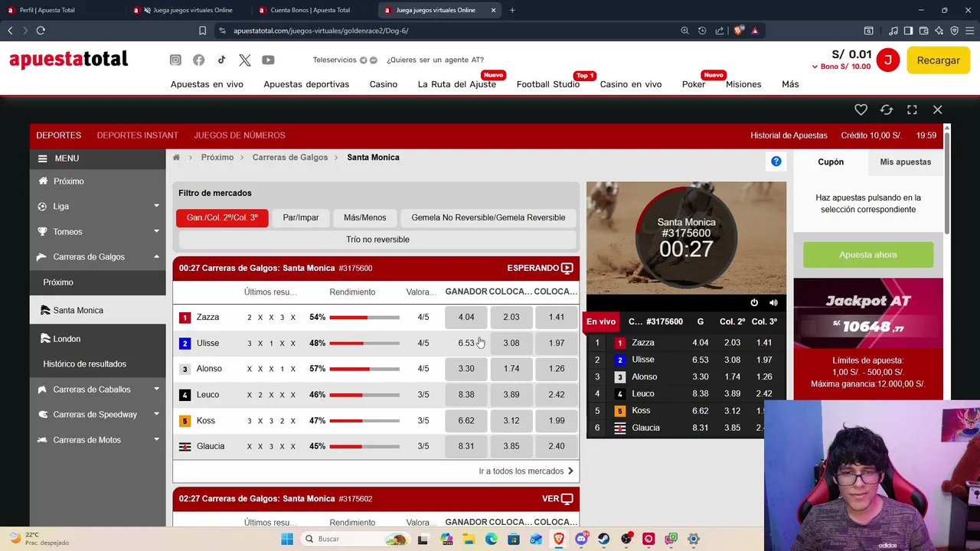Open the TikTok social icon
Image resolution: width=980 pixels, height=551 pixels.
pos(221,60)
